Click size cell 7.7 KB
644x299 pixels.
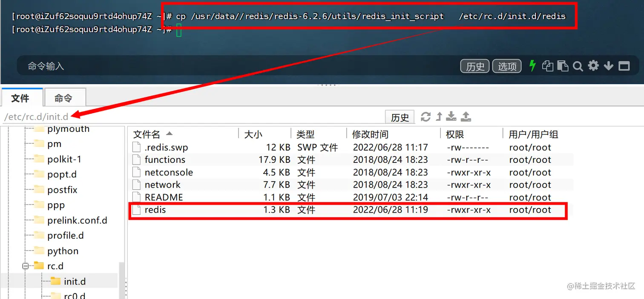(276, 185)
